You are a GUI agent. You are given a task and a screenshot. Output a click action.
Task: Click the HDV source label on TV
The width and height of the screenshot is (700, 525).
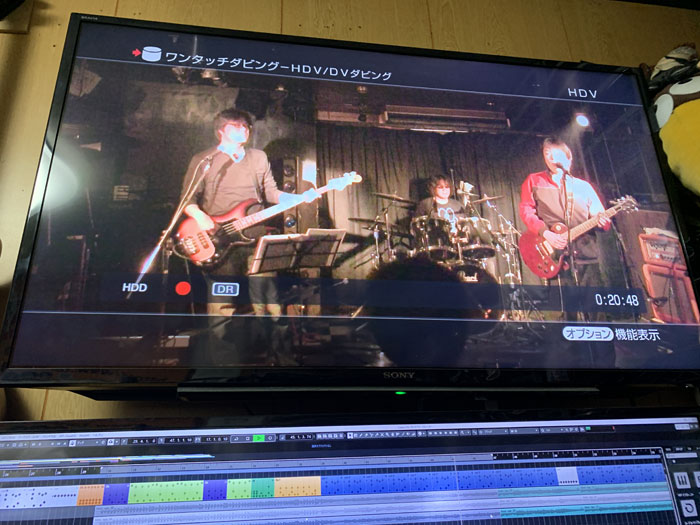pyautogui.click(x=582, y=93)
